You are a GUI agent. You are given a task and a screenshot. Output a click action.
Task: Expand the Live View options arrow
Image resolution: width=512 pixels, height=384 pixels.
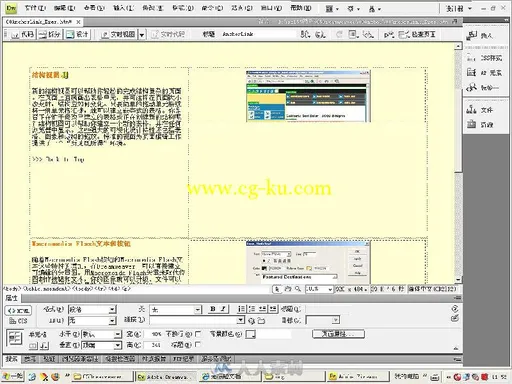(x=142, y=35)
